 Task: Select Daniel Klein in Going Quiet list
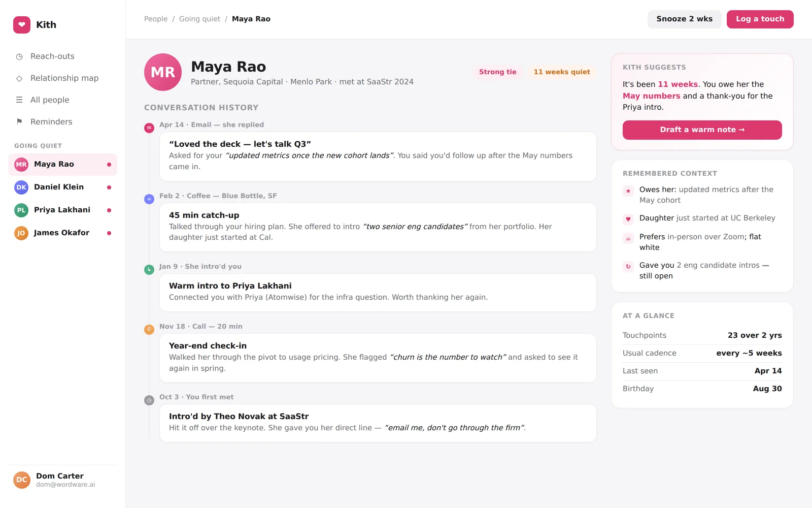[x=63, y=187]
